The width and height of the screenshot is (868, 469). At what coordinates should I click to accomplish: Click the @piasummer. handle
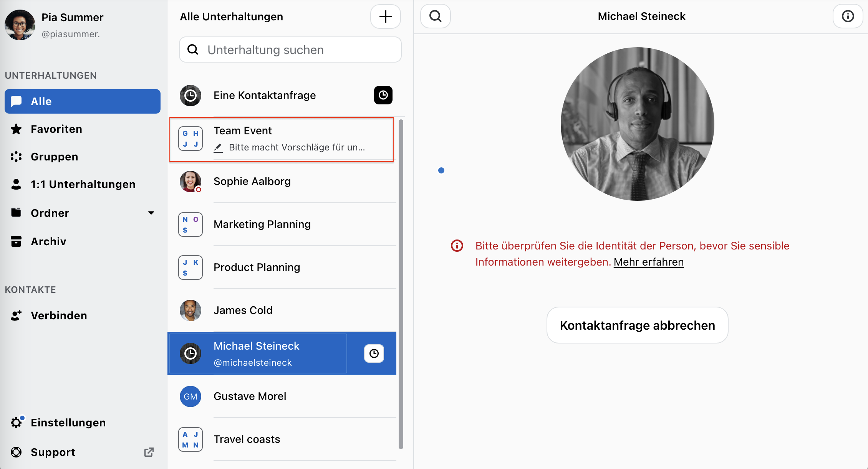point(71,34)
